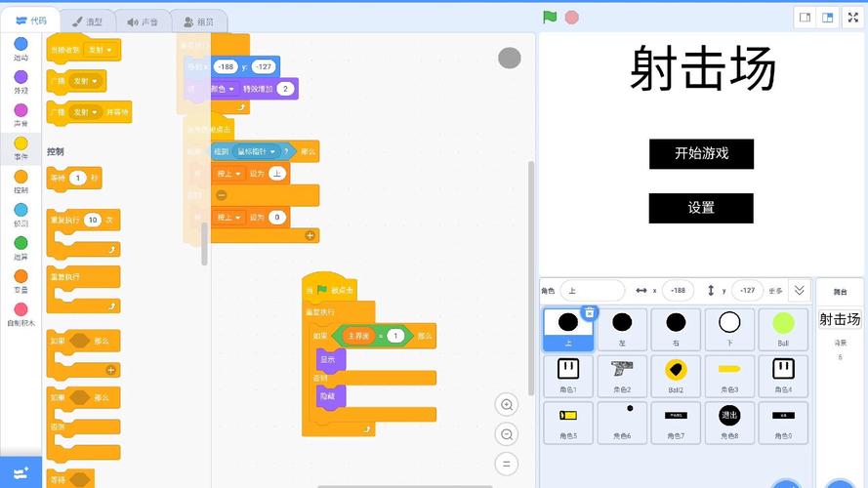Click the 特效增加 value 2 field
This screenshot has height=488, width=868.
pos(285,89)
